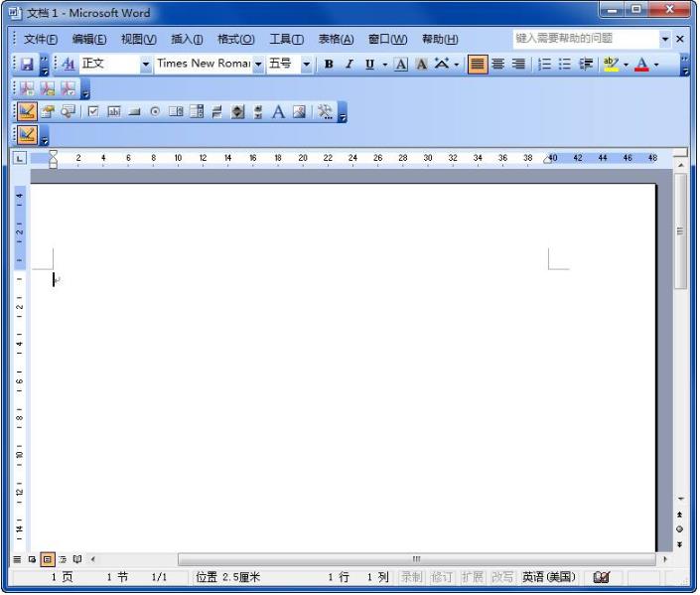Toggle Bullets list
700x595 pixels.
[565, 65]
